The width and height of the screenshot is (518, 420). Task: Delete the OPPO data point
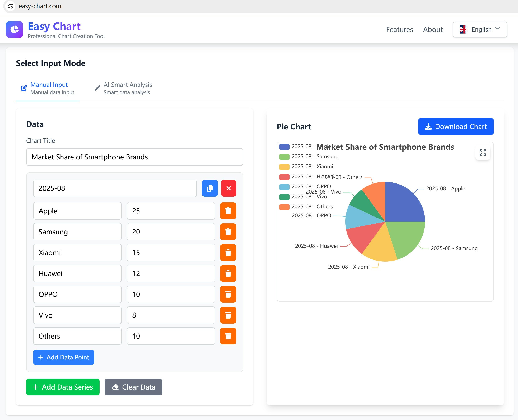tap(228, 294)
